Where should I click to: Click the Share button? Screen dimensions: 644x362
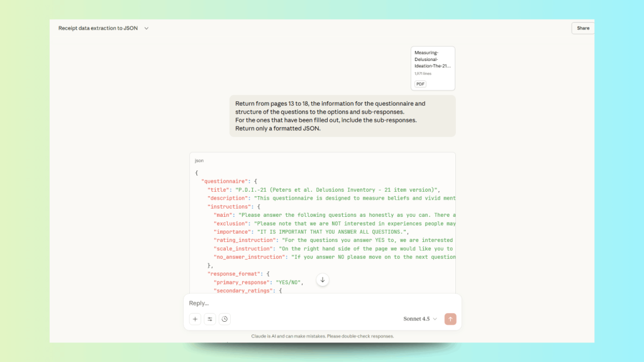point(582,28)
